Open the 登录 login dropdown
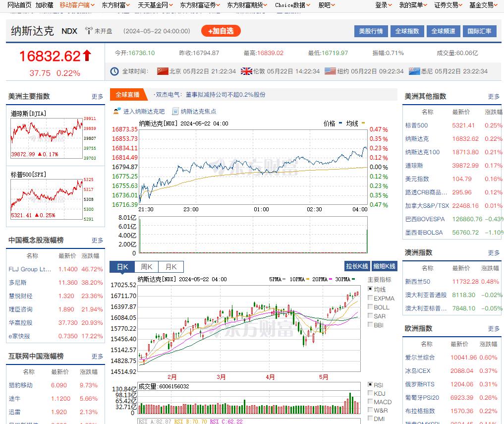 point(384,5)
